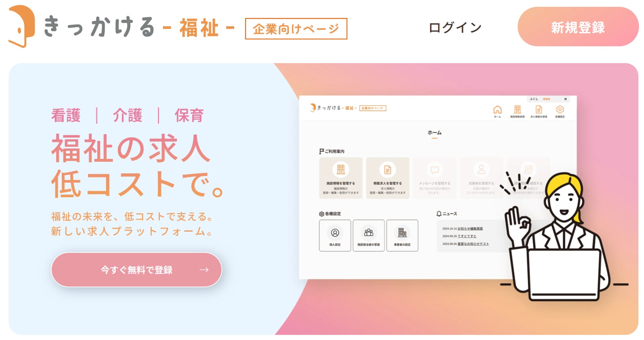
Task: Click the 施設情報を管理する card
Action: [341, 178]
